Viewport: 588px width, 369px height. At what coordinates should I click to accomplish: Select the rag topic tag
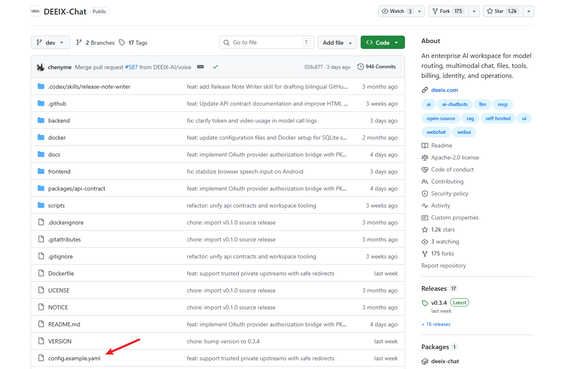(x=470, y=118)
